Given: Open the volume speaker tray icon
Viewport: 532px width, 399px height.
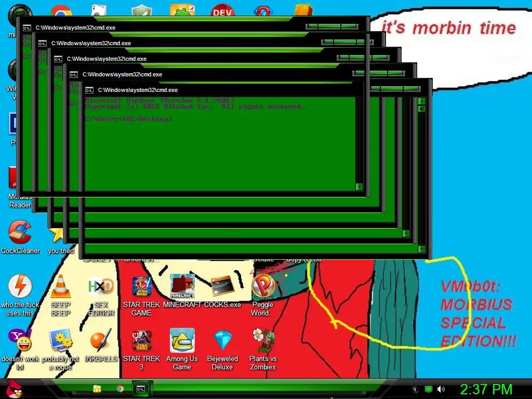Looking at the screenshot, I should 441,389.
